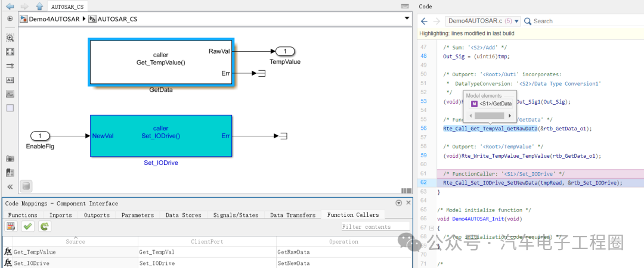The width and height of the screenshot is (644, 268).
Task: Close the Code Mappings panel
Action: pos(408,203)
